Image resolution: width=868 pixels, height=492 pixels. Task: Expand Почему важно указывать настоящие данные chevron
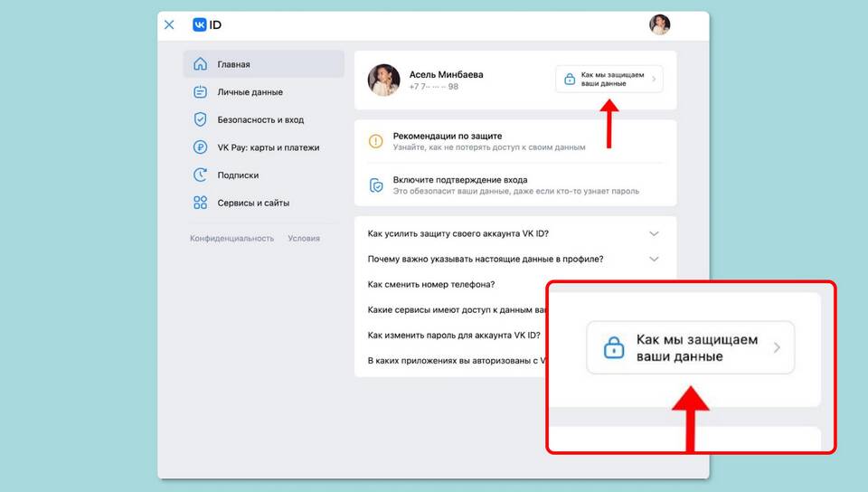coord(654,260)
